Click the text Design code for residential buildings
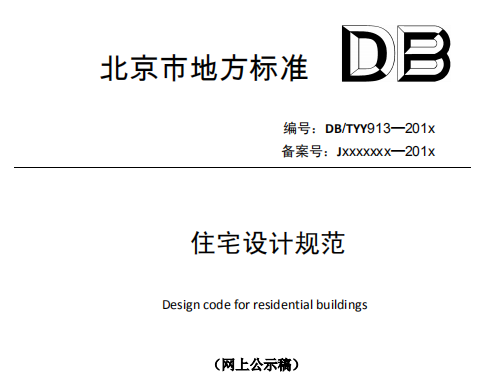 tap(265, 305)
